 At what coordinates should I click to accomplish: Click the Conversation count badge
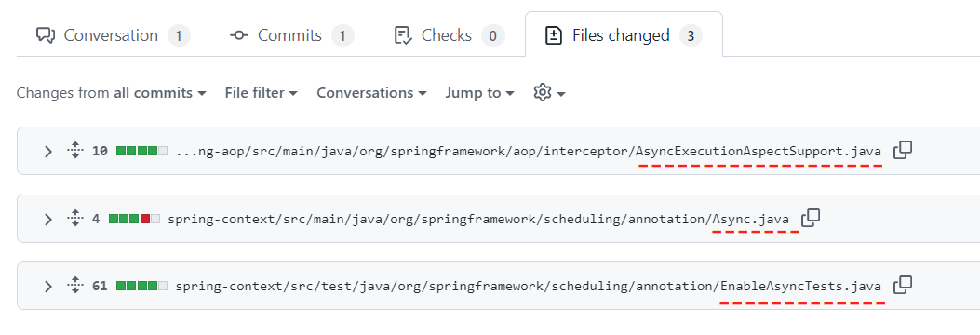coord(179,35)
